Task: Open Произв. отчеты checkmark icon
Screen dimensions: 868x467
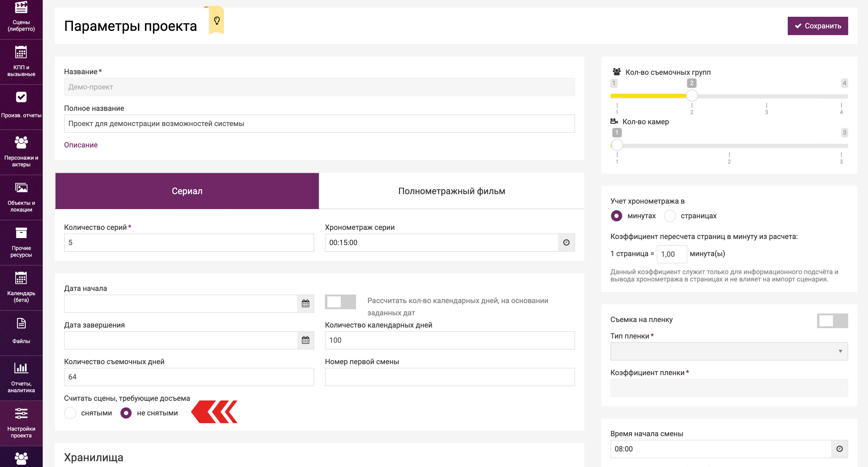Action: click(x=21, y=97)
